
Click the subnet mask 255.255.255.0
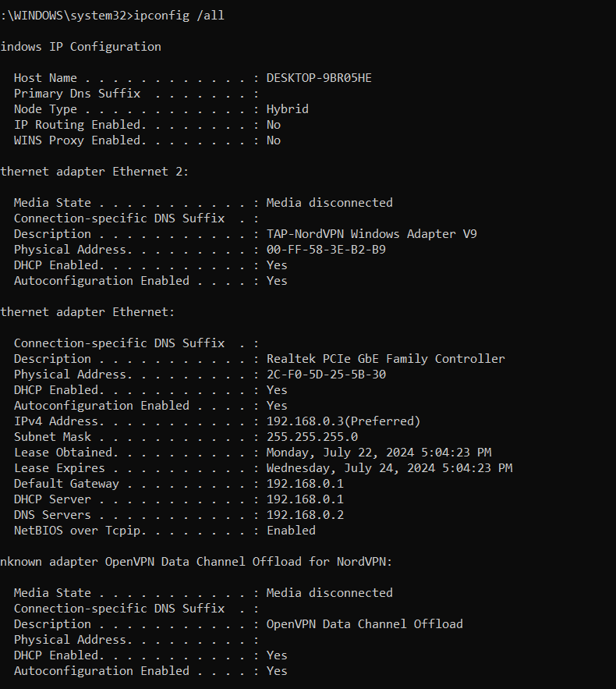(x=312, y=437)
